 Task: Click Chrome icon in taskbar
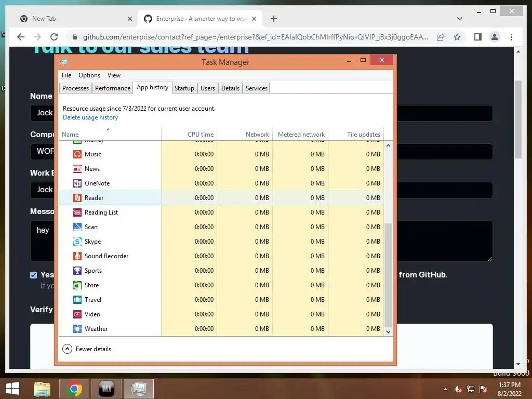[74, 389]
